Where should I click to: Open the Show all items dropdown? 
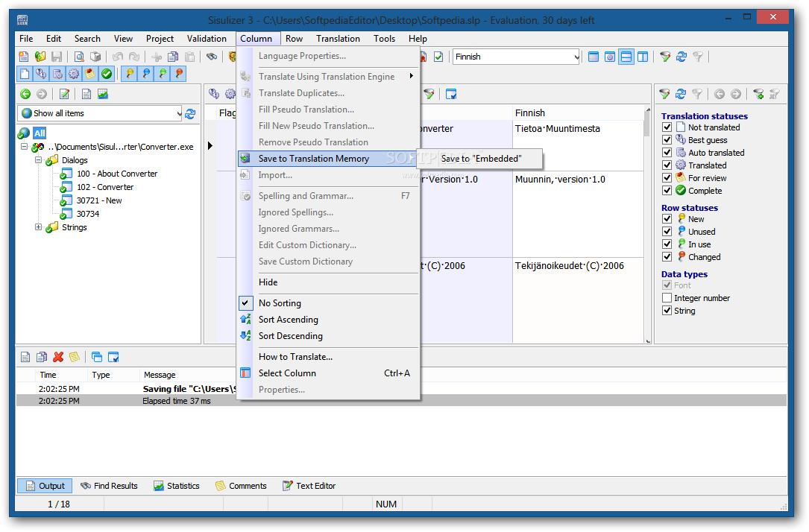coord(178,113)
